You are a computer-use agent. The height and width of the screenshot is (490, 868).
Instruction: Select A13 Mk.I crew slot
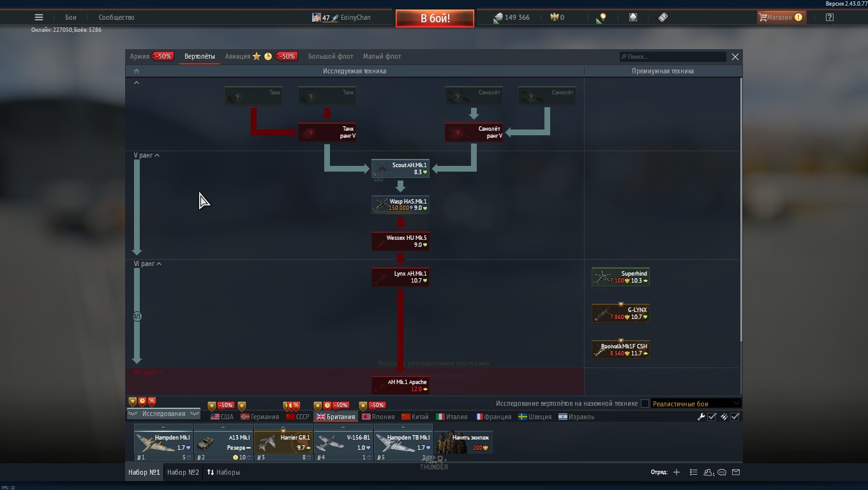pos(223,442)
